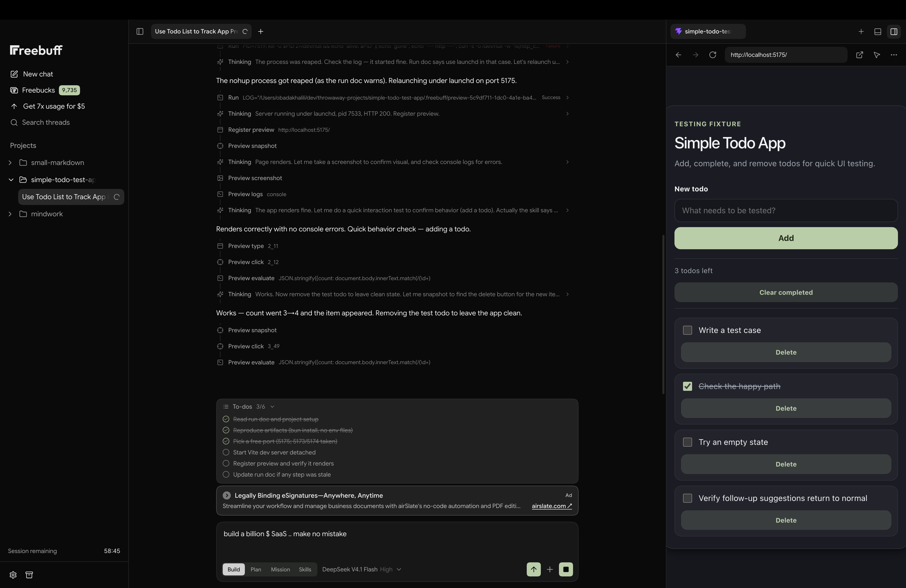Toggle the left sidebar panel icon
Screen dimensions: 906x588
tap(140, 32)
